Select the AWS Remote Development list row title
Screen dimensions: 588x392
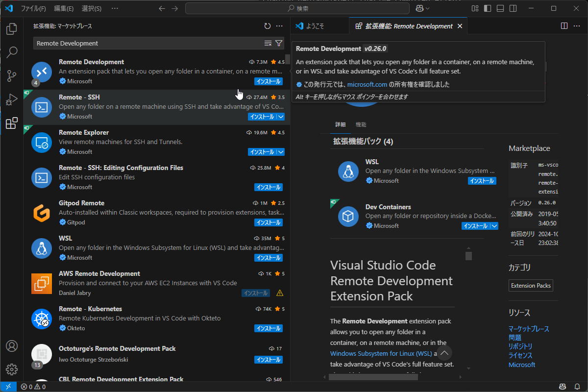click(99, 273)
